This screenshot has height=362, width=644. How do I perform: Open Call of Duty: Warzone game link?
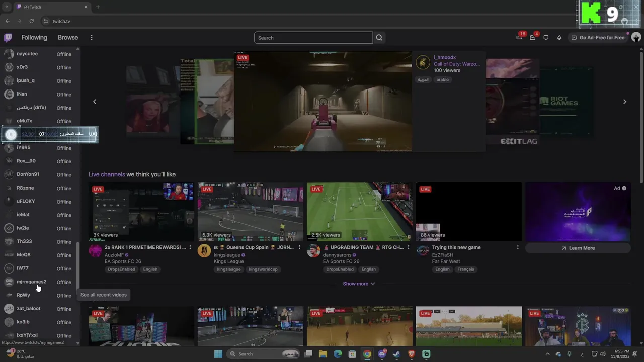coord(457,64)
